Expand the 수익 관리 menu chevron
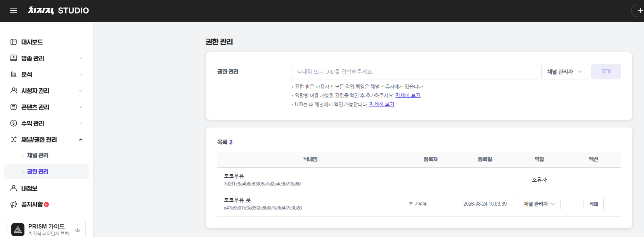 pyautogui.click(x=81, y=123)
